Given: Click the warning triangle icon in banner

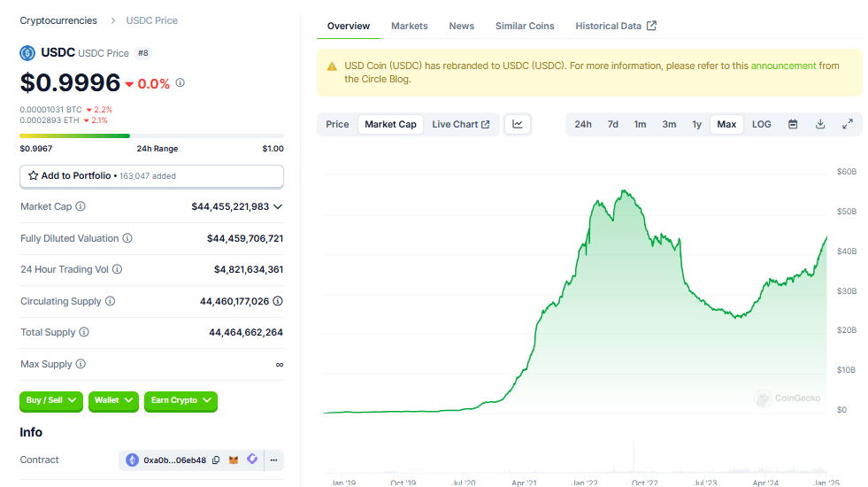Looking at the screenshot, I should (x=332, y=66).
